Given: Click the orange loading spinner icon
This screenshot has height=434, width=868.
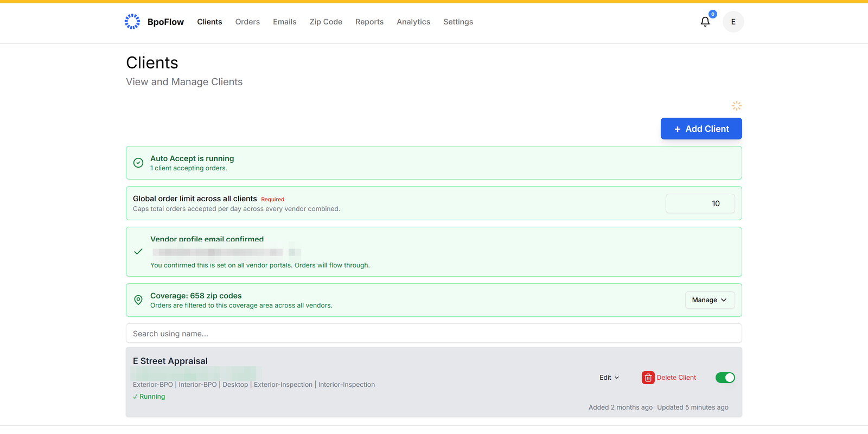Looking at the screenshot, I should tap(736, 105).
